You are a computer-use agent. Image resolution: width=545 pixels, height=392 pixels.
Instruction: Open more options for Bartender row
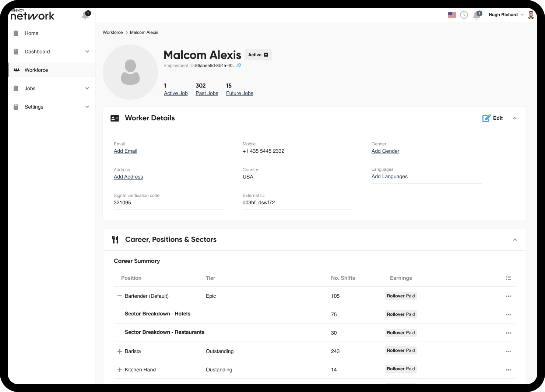[x=509, y=296]
